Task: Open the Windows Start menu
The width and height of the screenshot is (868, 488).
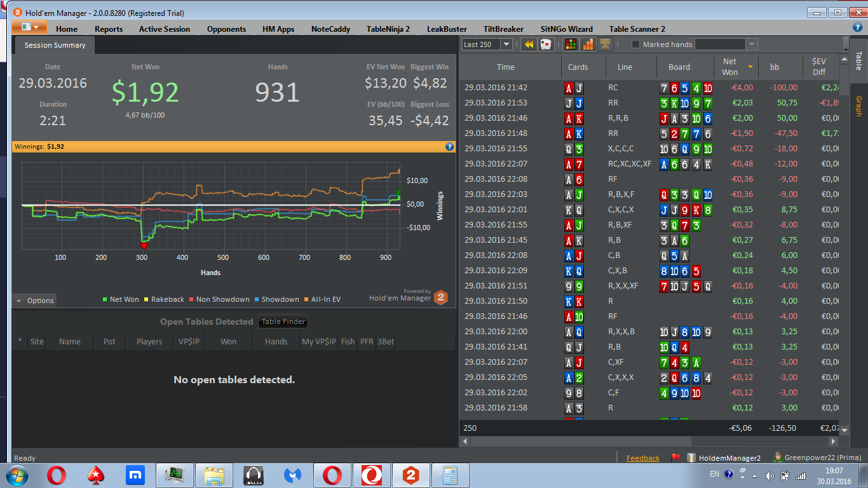Action: click(x=17, y=475)
